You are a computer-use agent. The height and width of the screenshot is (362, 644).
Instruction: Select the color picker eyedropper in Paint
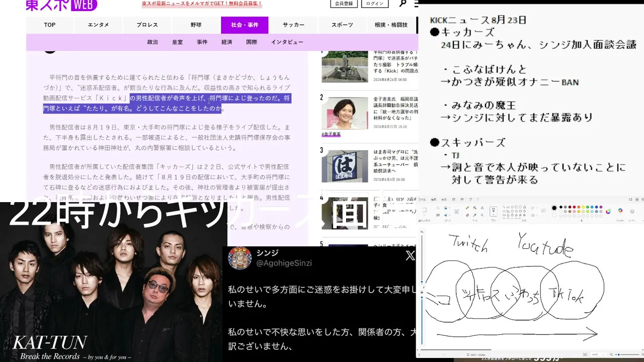point(475,215)
